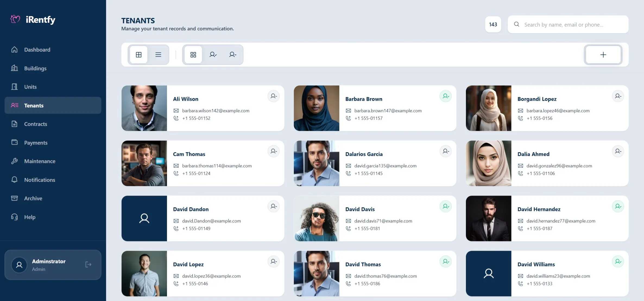Open tenant name Dalarios Garcia
The width and height of the screenshot is (644, 301).
tap(364, 154)
